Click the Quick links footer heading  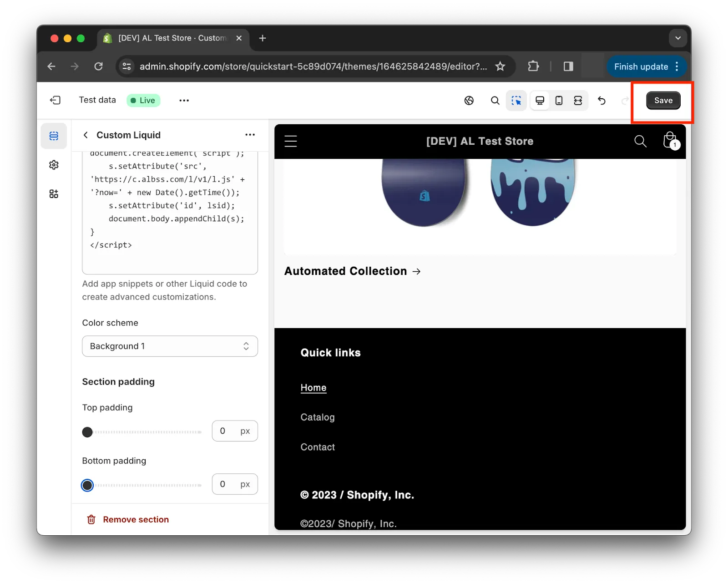pos(330,353)
